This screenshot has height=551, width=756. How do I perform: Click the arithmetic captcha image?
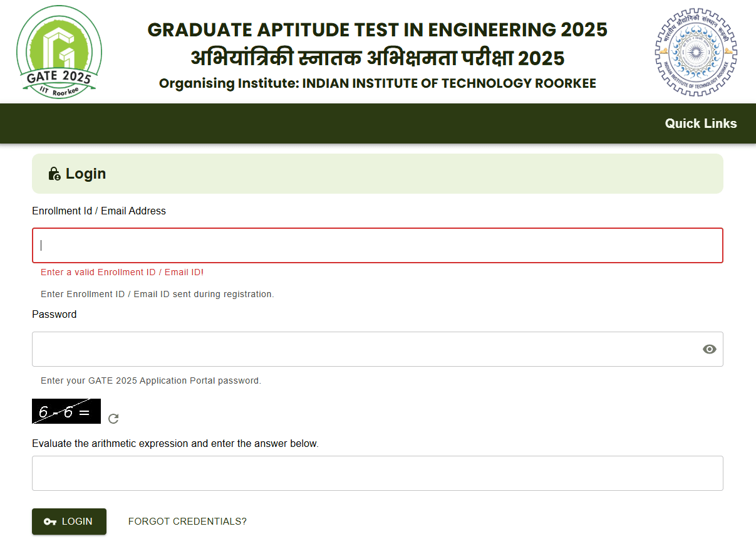point(66,411)
